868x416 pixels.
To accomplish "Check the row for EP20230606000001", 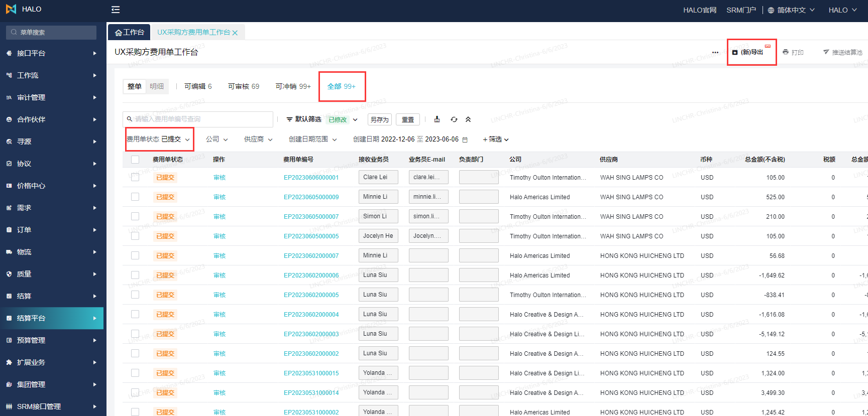I will (135, 177).
